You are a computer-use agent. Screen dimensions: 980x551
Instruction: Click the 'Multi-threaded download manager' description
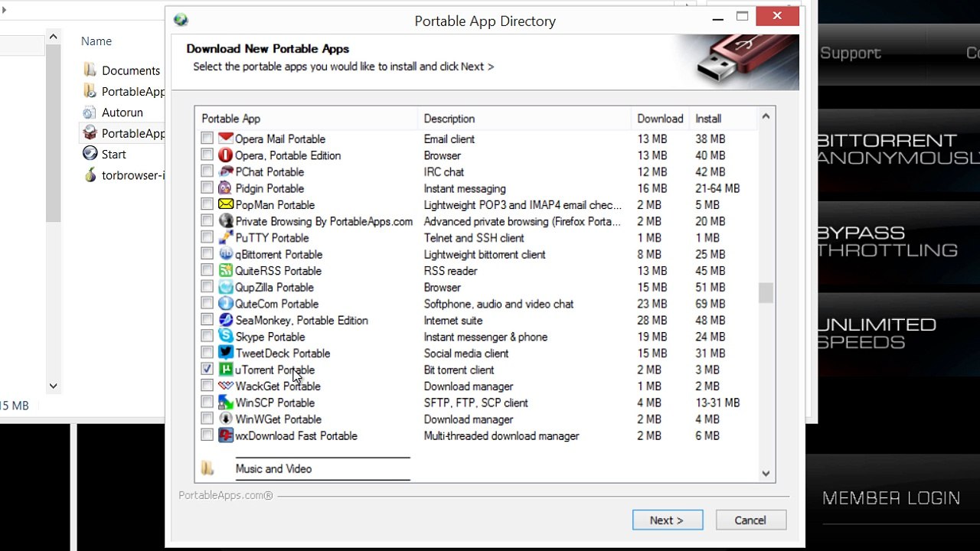pyautogui.click(x=501, y=435)
